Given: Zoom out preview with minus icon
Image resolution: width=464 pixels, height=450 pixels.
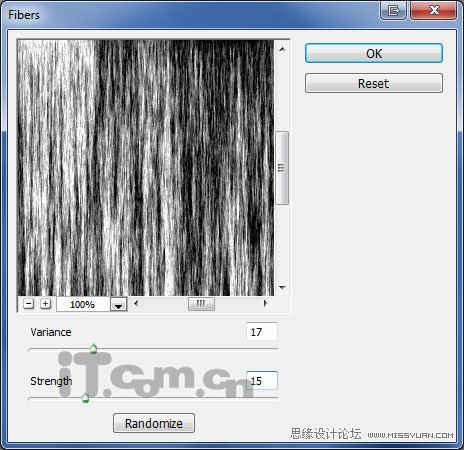Looking at the screenshot, I should tap(29, 304).
